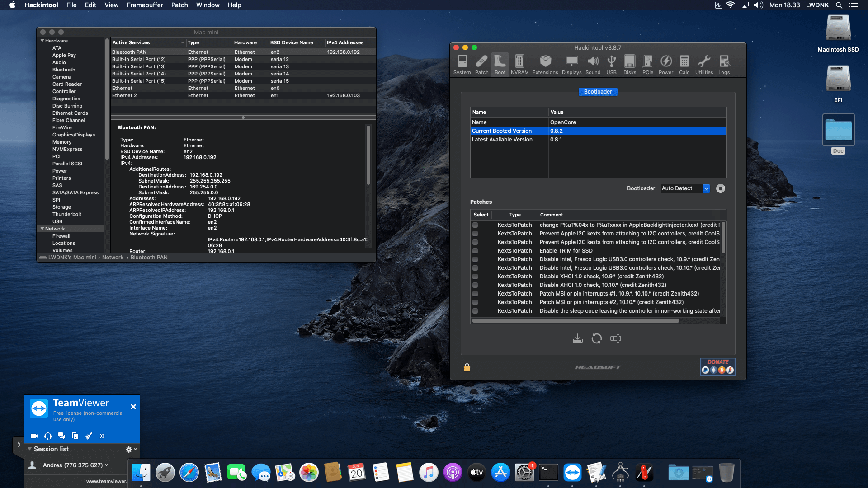Select the Boot tab in Hackintool toolbar

tap(500, 65)
